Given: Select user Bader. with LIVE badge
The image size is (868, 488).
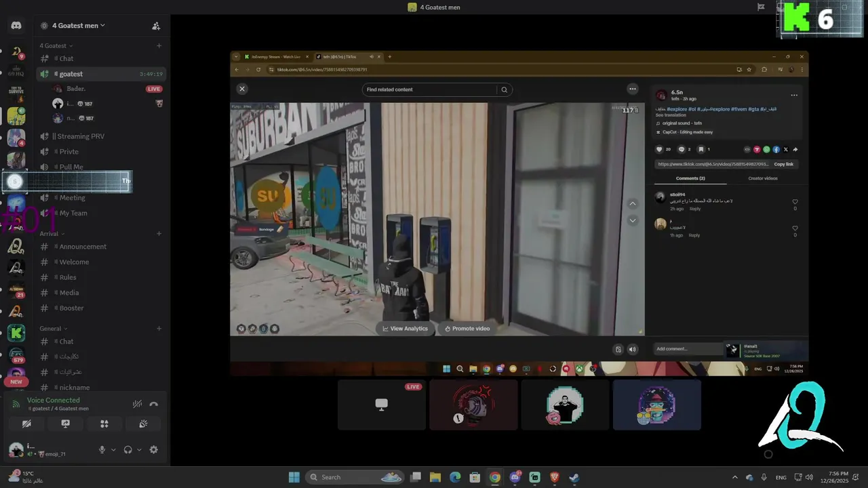Looking at the screenshot, I should pyautogui.click(x=107, y=89).
